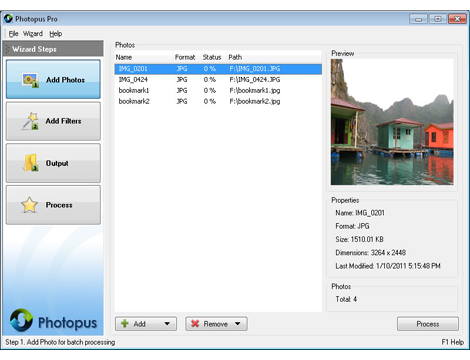The image size is (470, 360).
Task: Click the preview image of floating houses
Action: tap(392, 122)
